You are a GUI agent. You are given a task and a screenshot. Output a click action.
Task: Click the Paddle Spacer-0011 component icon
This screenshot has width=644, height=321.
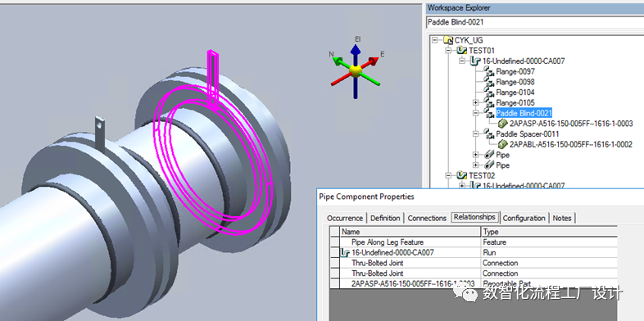click(489, 133)
